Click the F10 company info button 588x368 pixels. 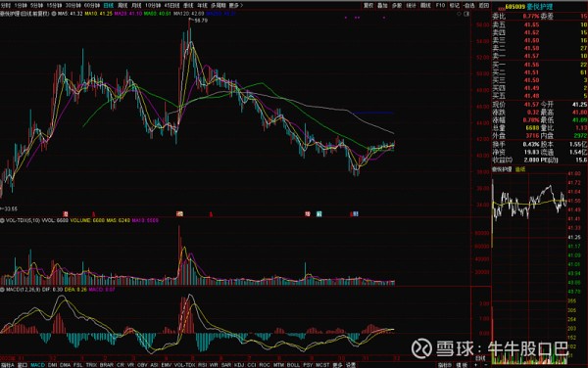click(x=440, y=6)
